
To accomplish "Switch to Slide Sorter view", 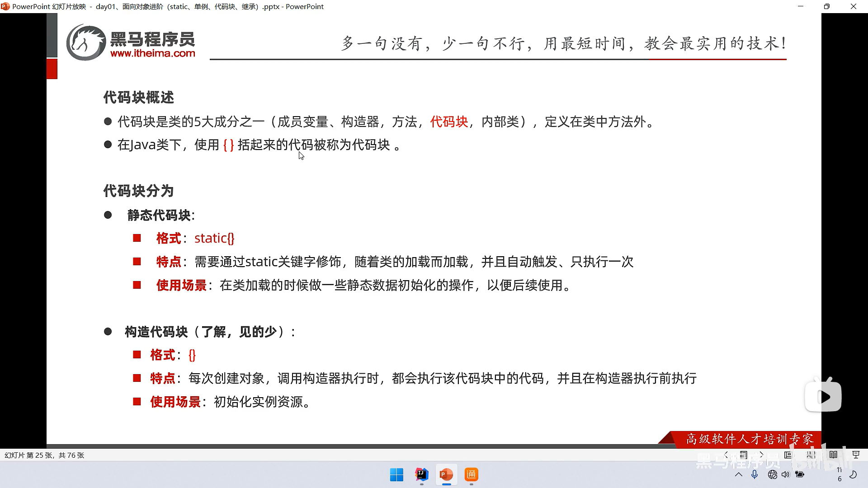I will (811, 455).
